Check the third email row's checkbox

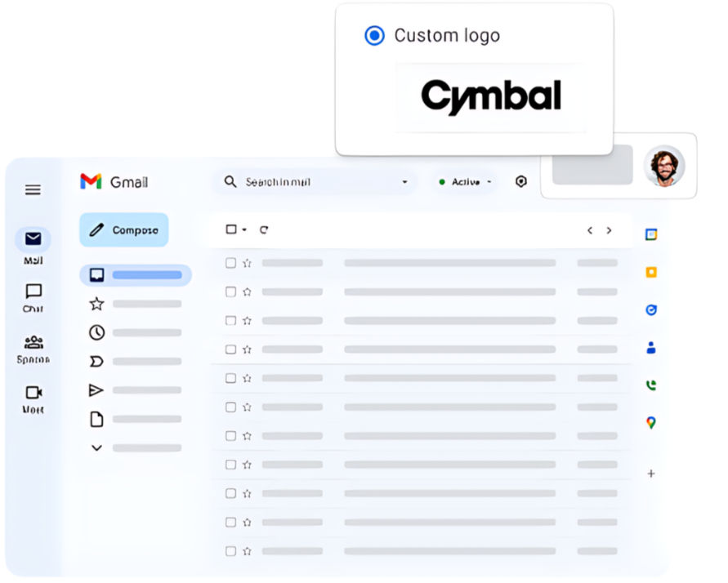[x=230, y=321]
